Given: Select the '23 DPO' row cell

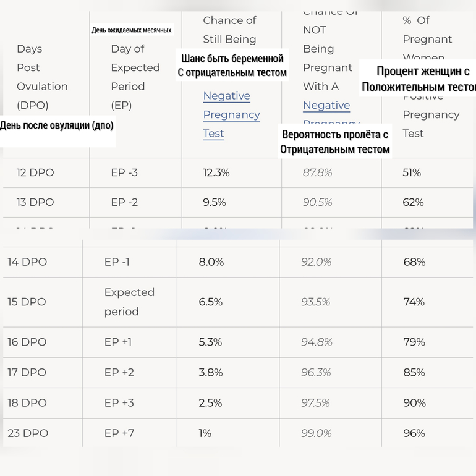Looking at the screenshot, I should coord(28,433).
